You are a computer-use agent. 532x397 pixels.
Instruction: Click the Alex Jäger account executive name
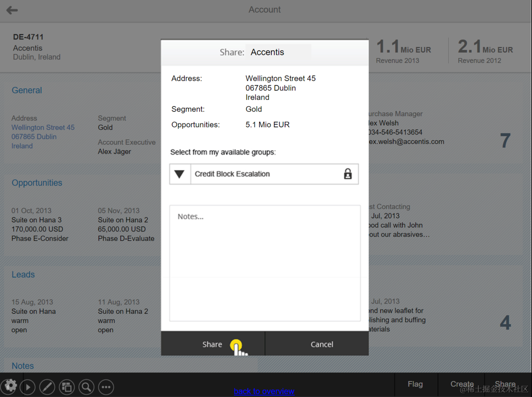(115, 151)
